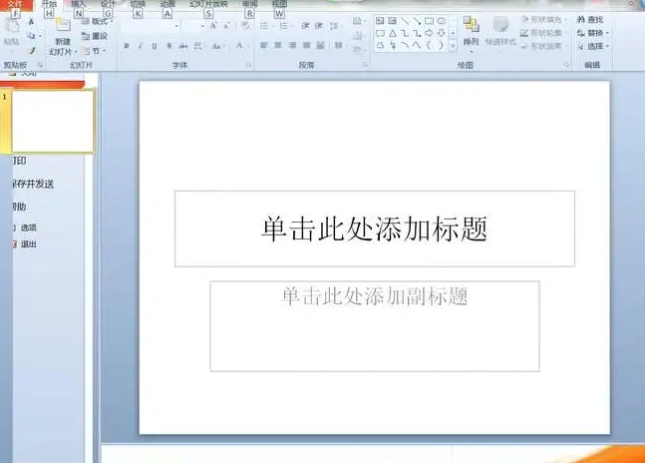Select the oval shape in gallery

[441, 21]
